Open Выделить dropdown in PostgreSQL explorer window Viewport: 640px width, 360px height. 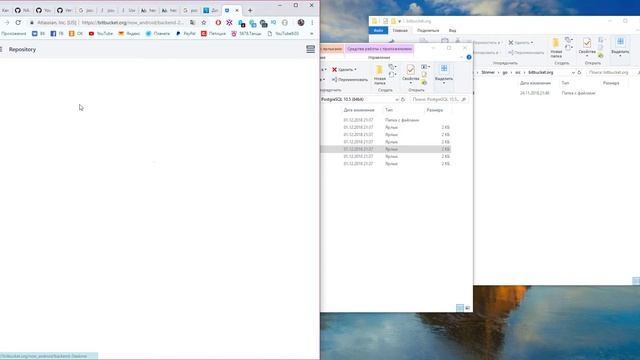[x=444, y=74]
